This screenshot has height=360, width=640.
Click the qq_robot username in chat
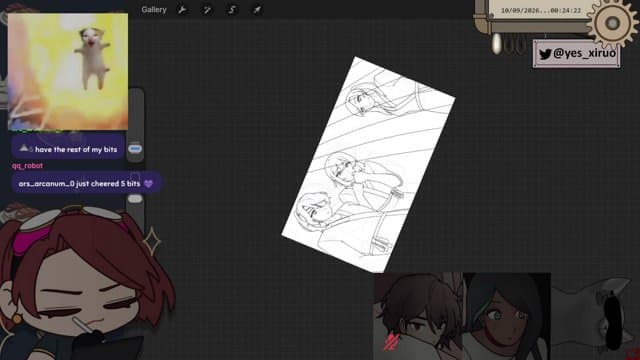[x=27, y=165]
